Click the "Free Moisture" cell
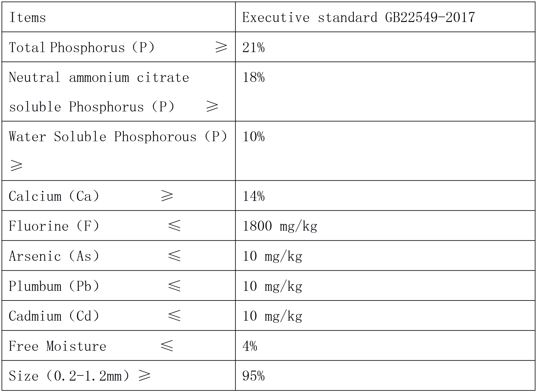This screenshot has height=392, width=537. [58, 346]
